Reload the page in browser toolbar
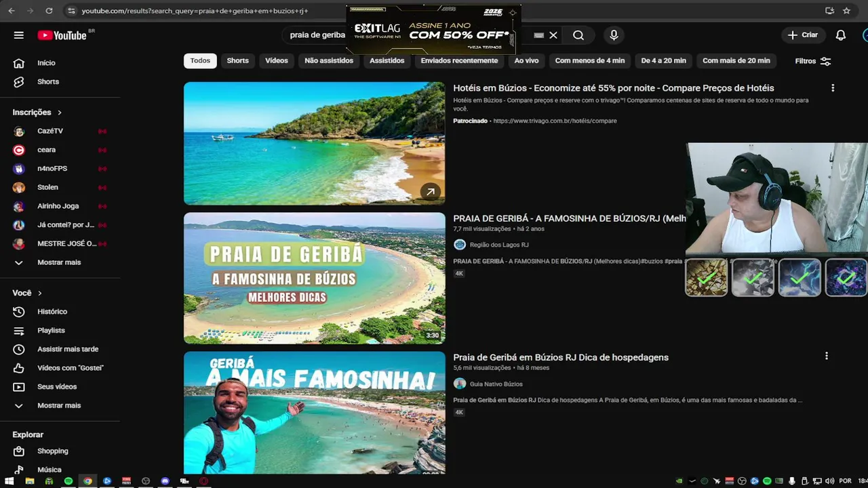868x488 pixels. (49, 11)
